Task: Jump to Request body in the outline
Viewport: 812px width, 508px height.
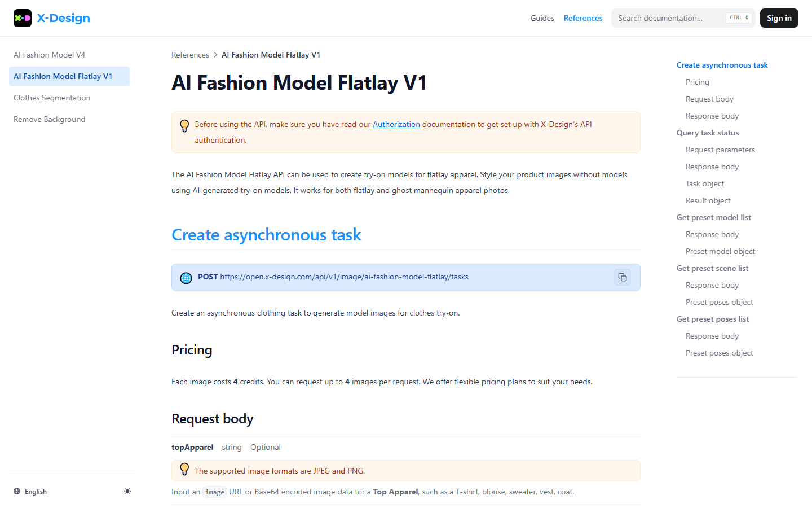Action: pos(709,99)
